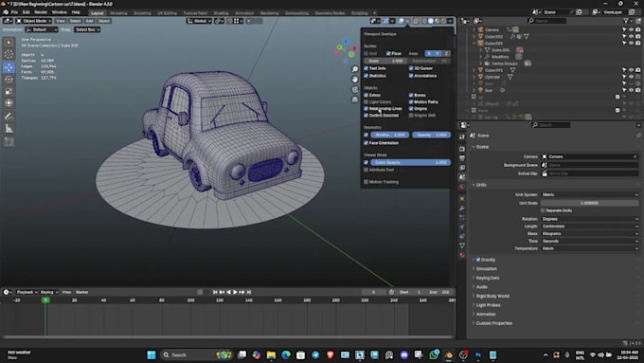
Task: Open timeline Marker menu
Action: coord(81,292)
